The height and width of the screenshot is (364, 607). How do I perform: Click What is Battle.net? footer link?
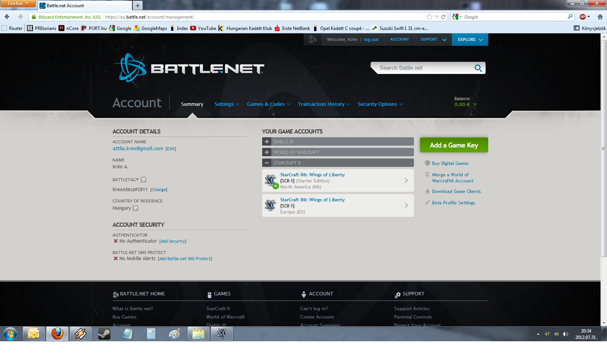point(133,309)
